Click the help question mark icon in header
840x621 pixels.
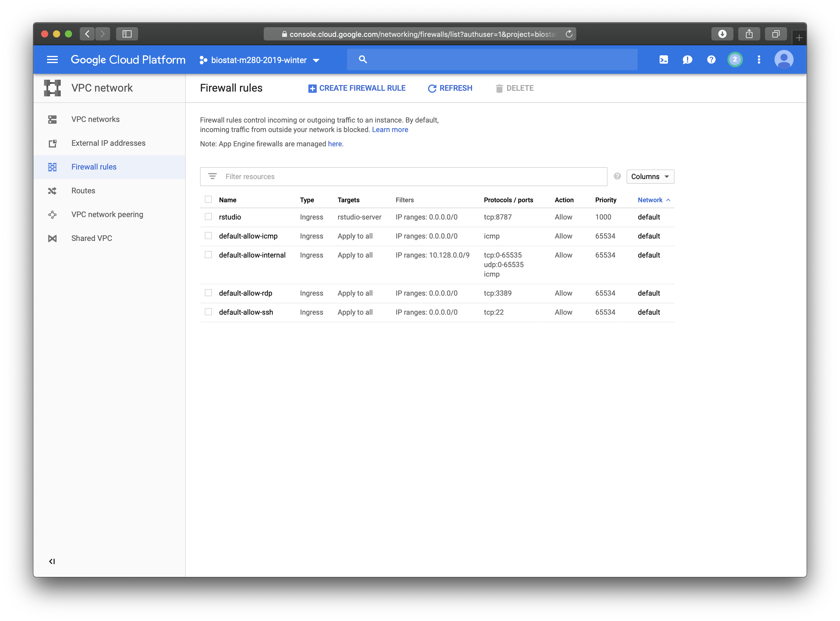pos(711,60)
